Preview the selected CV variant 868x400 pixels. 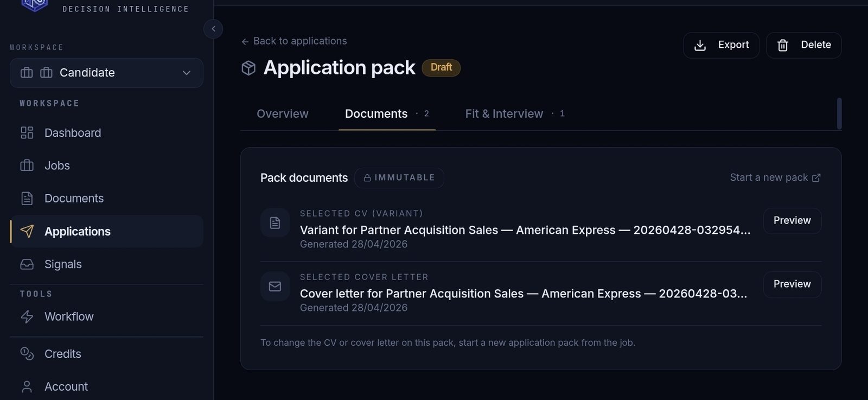pyautogui.click(x=792, y=221)
